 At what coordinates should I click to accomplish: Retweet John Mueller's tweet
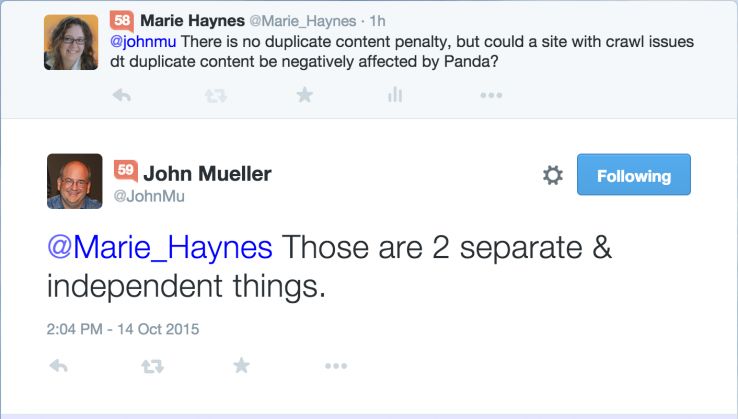(152, 366)
